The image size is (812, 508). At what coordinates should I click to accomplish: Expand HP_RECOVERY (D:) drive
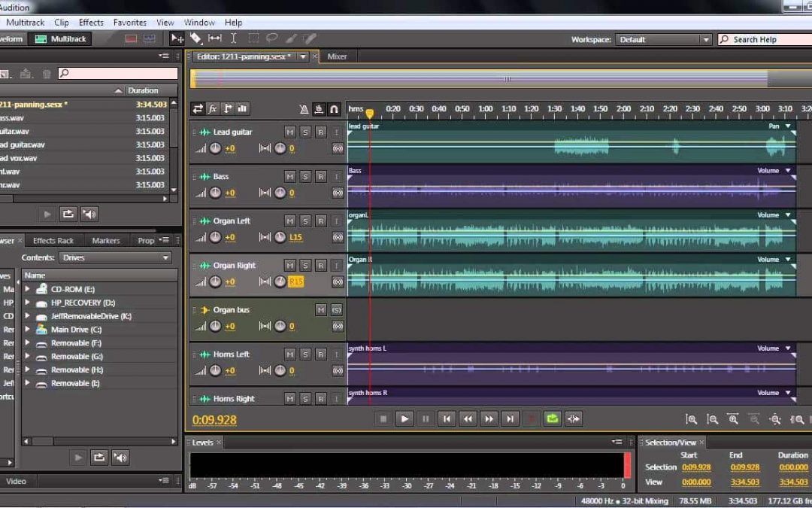click(28, 303)
